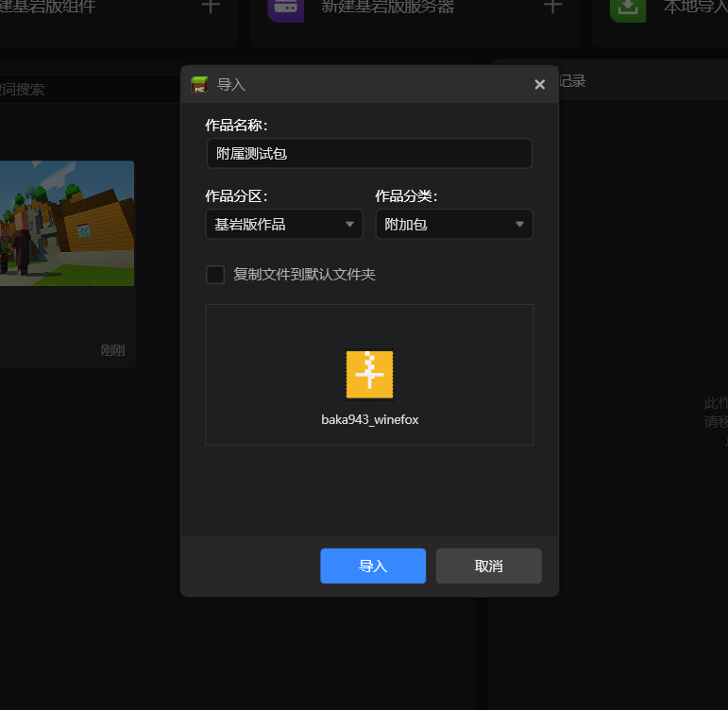Focus the 作品名称 field containing 附属测试包
728x710 pixels.
tap(368, 153)
